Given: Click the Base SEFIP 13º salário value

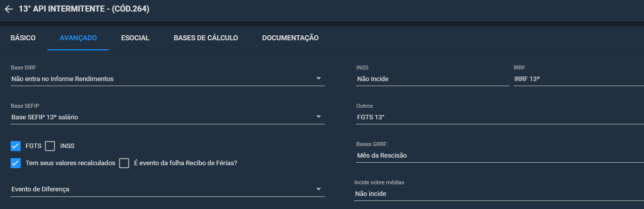Looking at the screenshot, I should pyautogui.click(x=45, y=117).
